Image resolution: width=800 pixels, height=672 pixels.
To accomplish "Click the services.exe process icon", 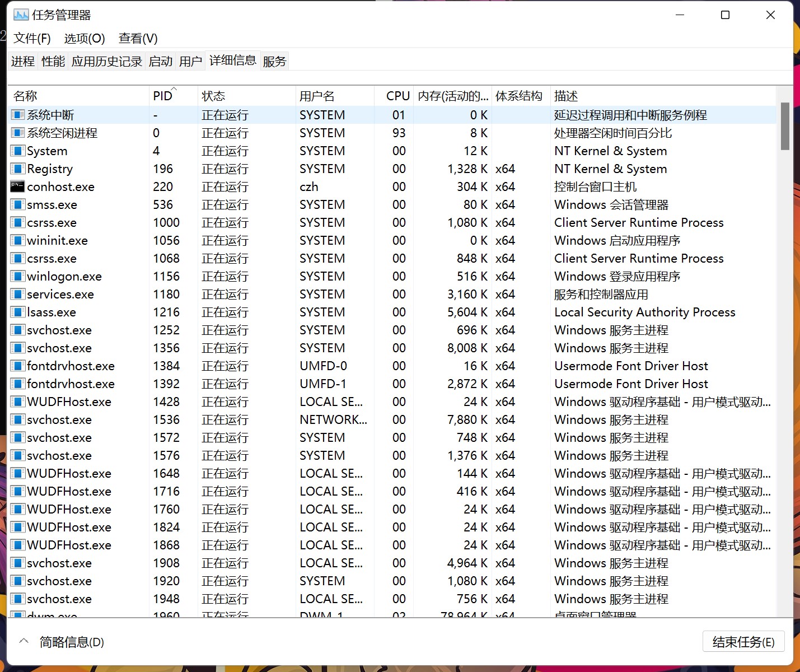I will (18, 294).
